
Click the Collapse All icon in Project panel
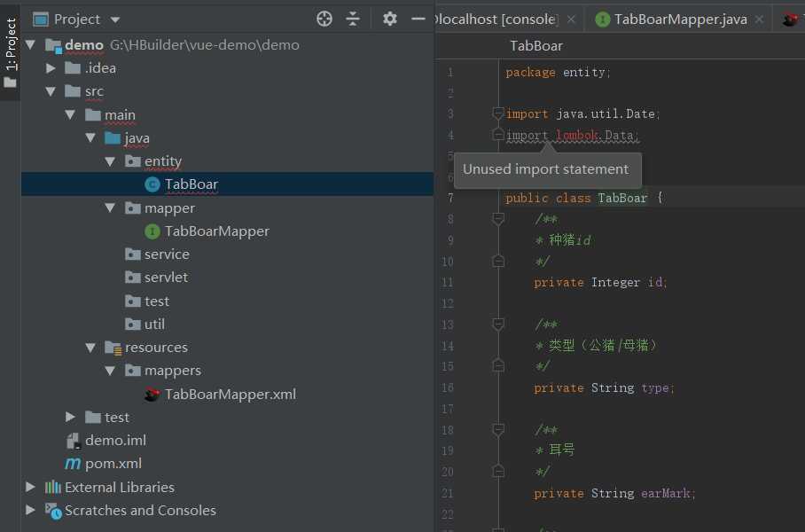353,19
